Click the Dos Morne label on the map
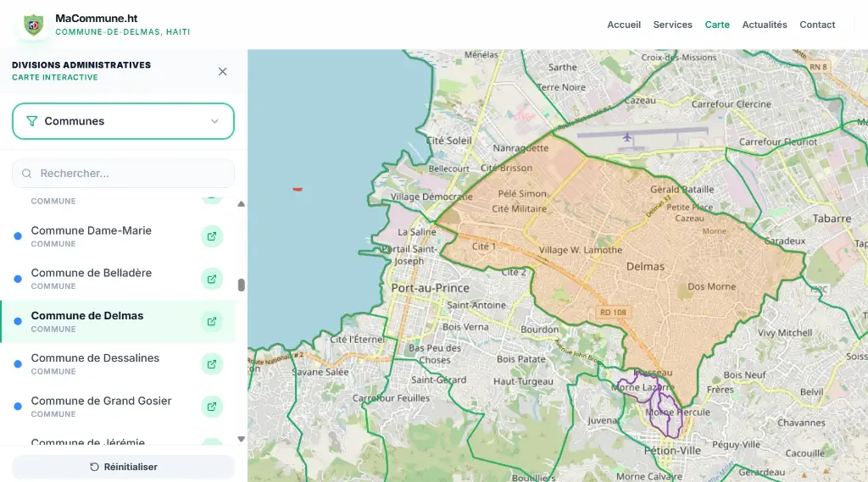868x482 pixels. [711, 286]
